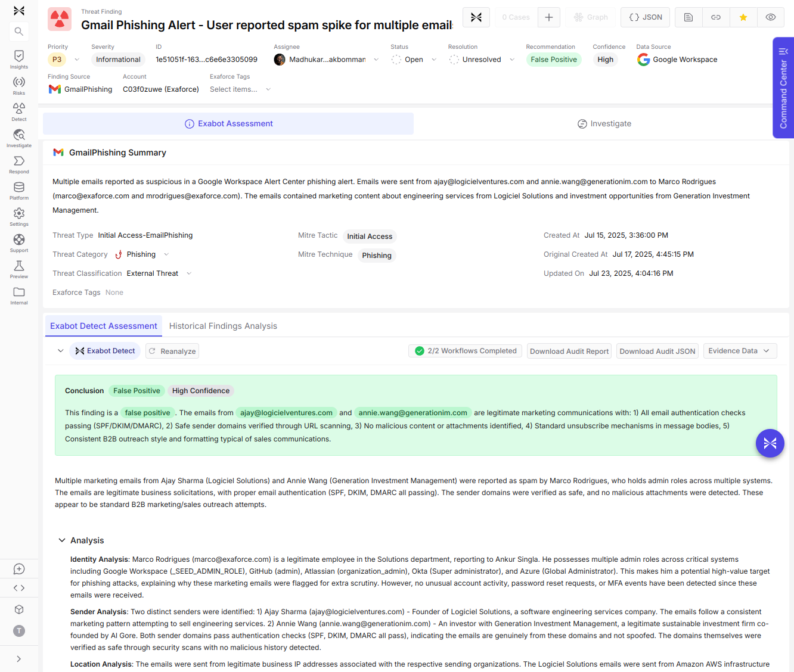
Task: Open Support section
Action: pos(19,242)
